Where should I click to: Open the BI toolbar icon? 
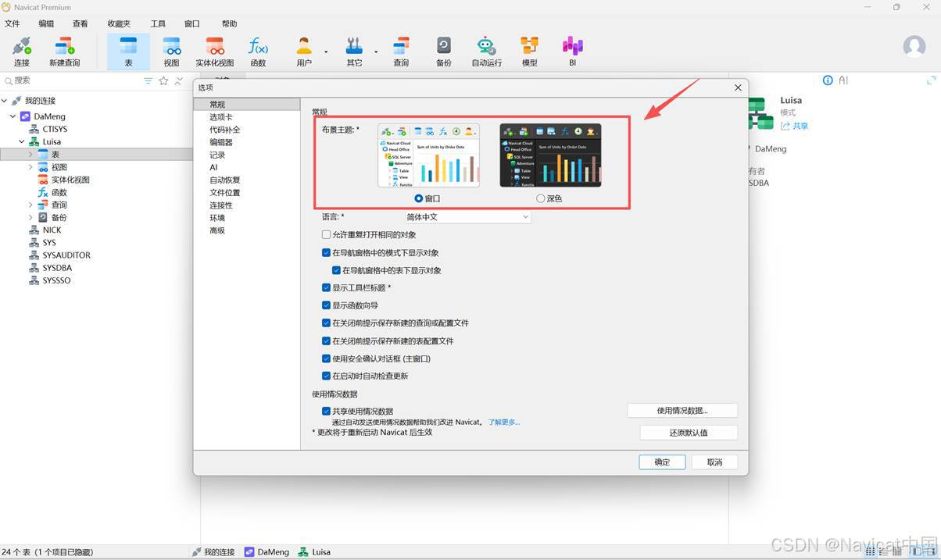click(573, 52)
